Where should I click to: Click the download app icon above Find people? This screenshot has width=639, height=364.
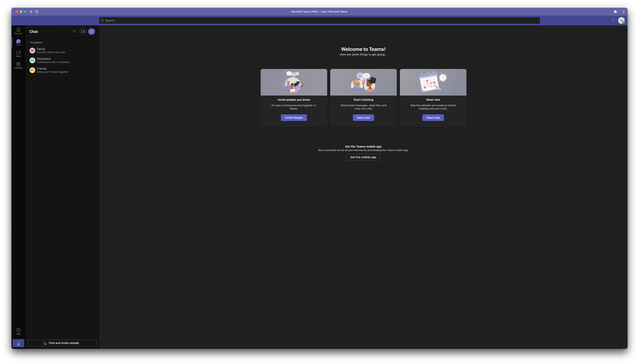(x=18, y=343)
